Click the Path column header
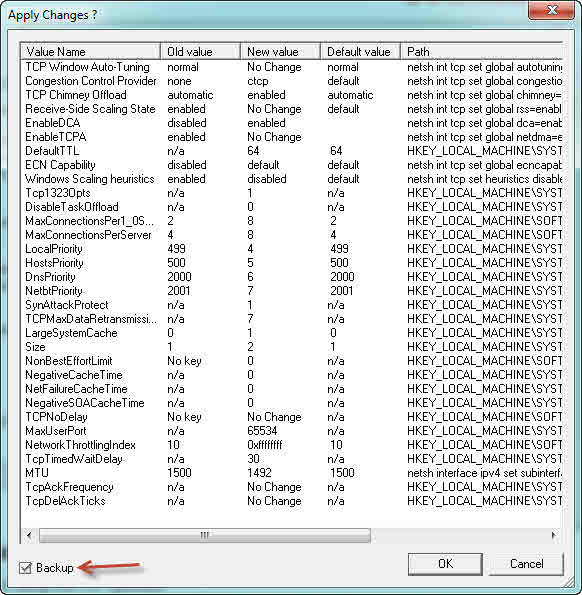582x595 pixels. coord(482,51)
